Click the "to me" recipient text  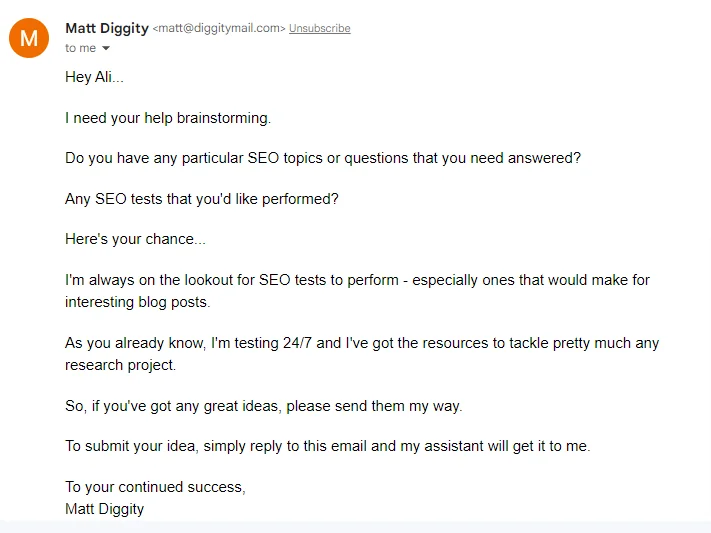click(x=79, y=48)
